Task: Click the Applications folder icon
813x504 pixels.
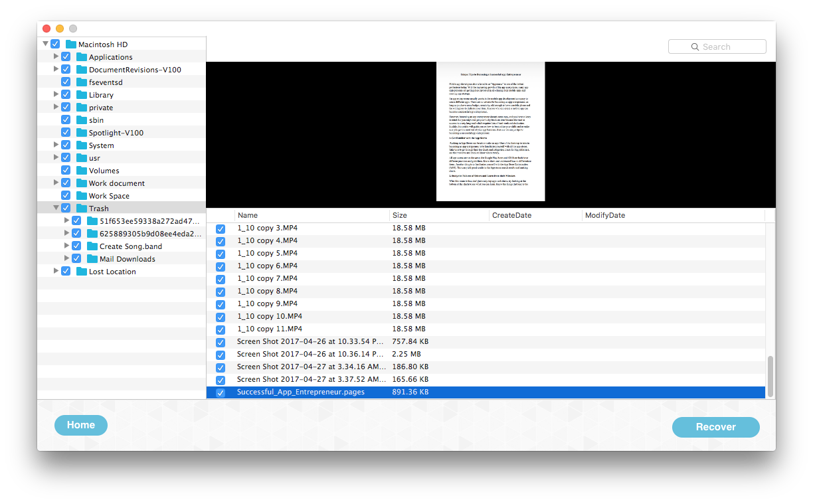Action: point(82,57)
